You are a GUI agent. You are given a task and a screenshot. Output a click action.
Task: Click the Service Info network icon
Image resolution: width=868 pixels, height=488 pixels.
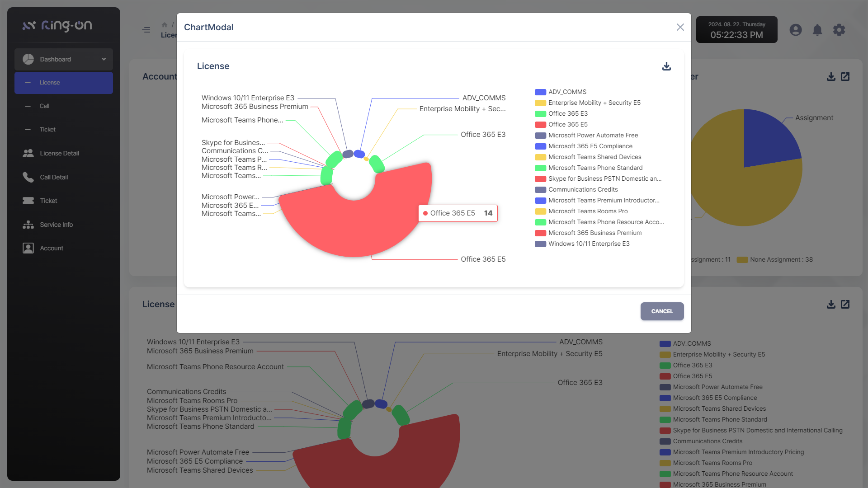(x=28, y=225)
